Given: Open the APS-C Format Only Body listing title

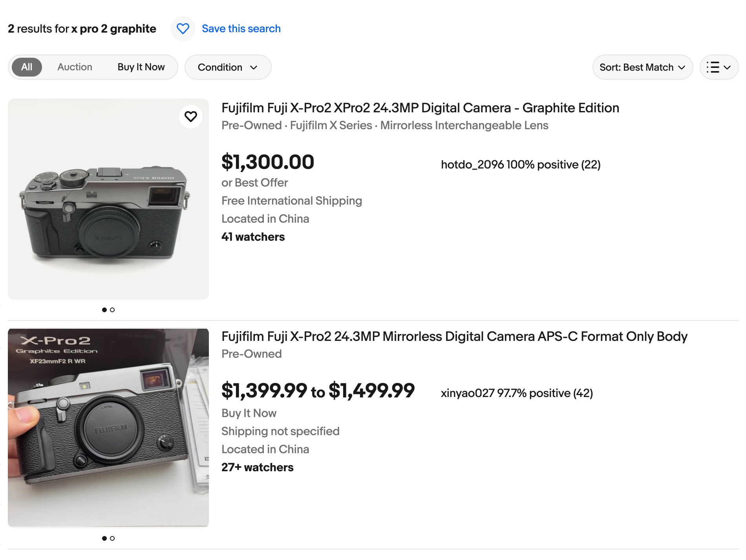Looking at the screenshot, I should click(454, 337).
